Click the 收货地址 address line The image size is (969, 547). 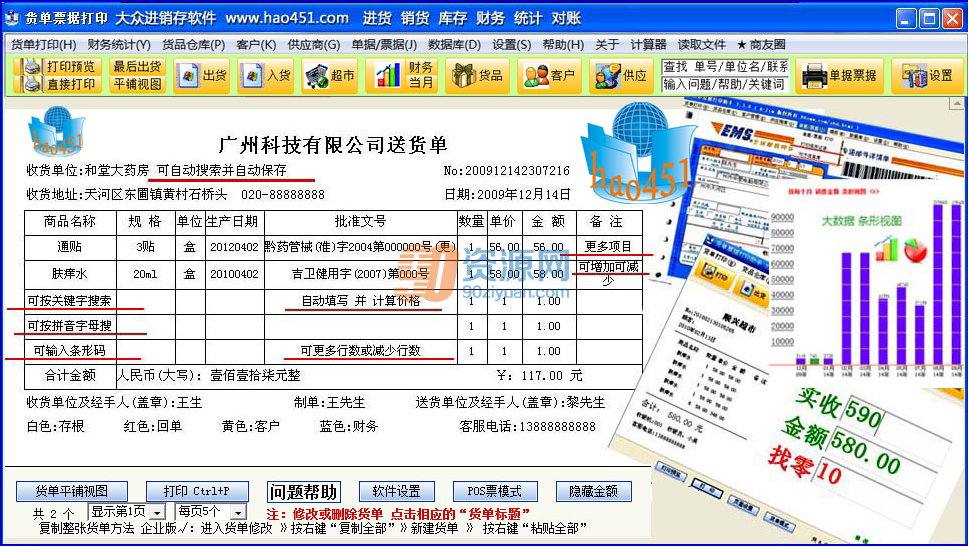[x=175, y=195]
